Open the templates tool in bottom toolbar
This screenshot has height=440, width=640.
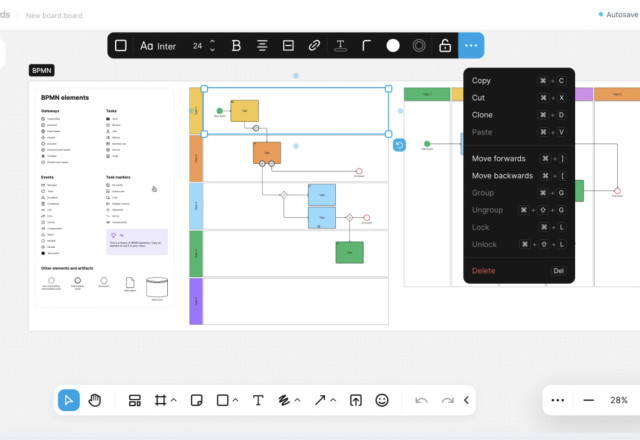coord(135,400)
